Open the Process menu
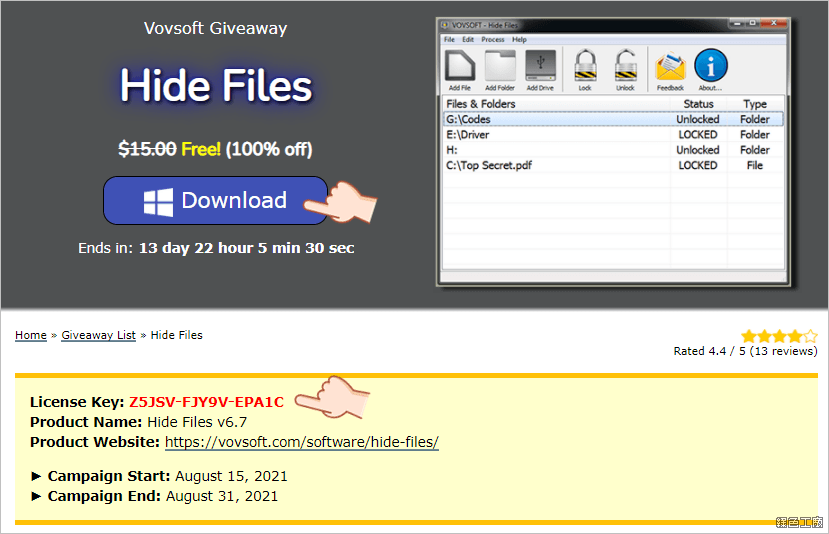Image resolution: width=829 pixels, height=534 pixels. point(493,40)
